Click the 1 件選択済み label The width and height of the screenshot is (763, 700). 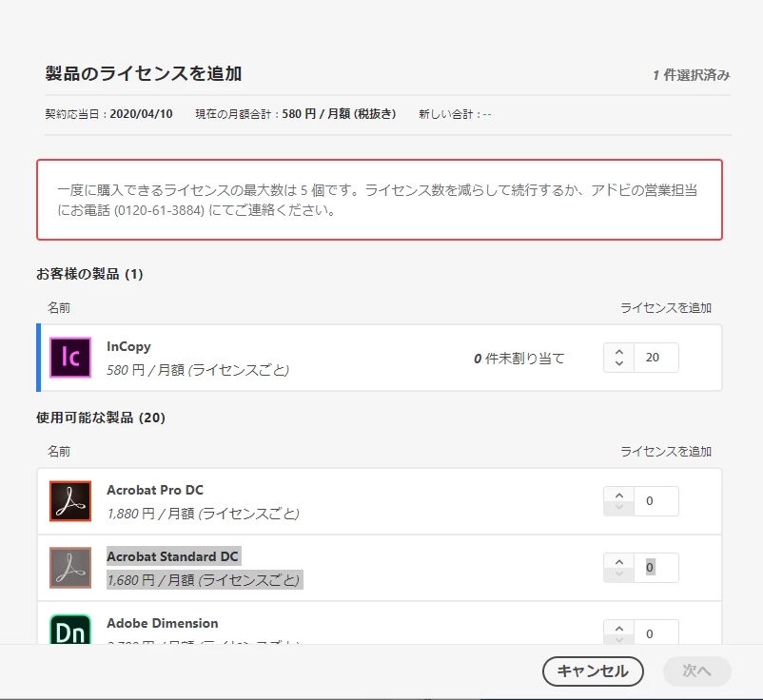pyautogui.click(x=692, y=75)
